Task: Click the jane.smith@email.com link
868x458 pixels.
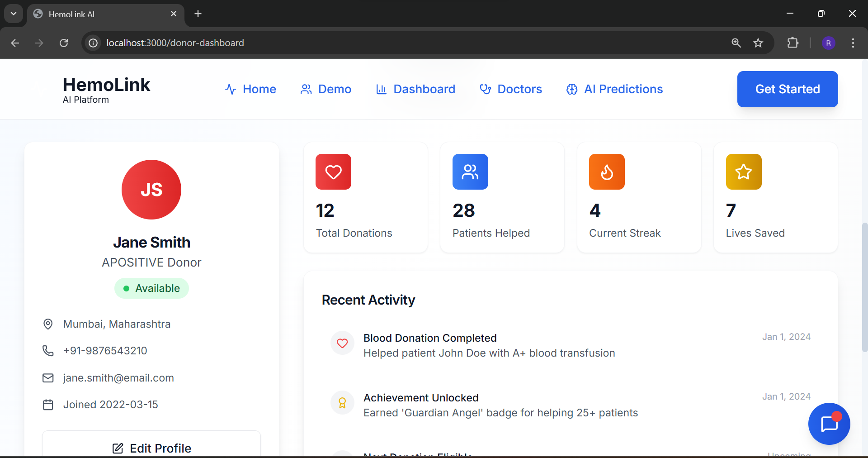Action: pos(118,378)
